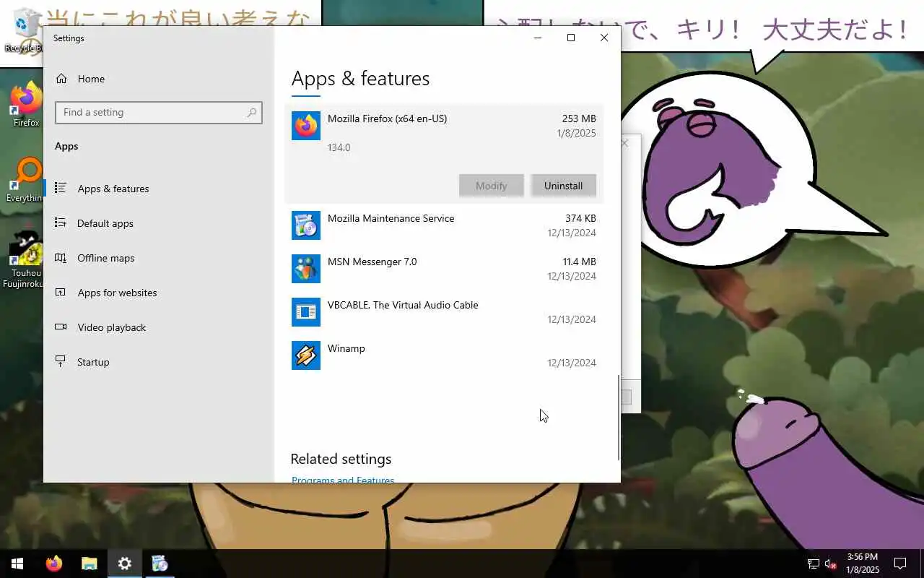Image resolution: width=924 pixels, height=578 pixels.
Task: Click the search magnifier in Find a setting
Action: click(x=252, y=113)
